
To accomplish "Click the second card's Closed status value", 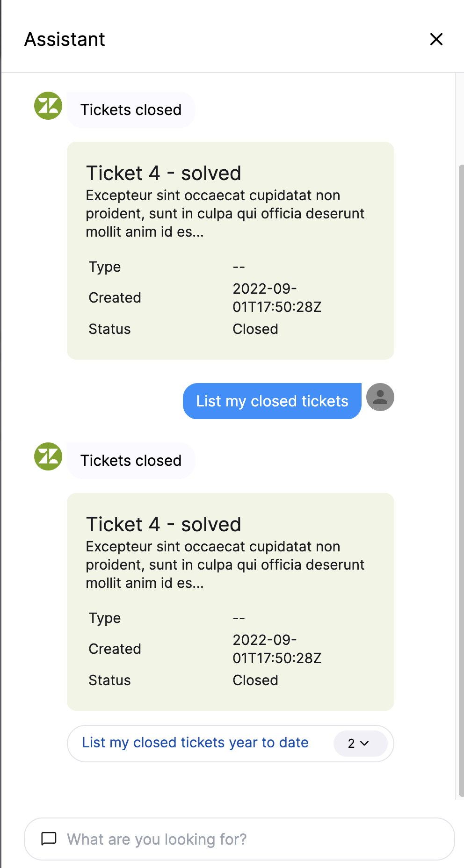I will click(x=255, y=680).
